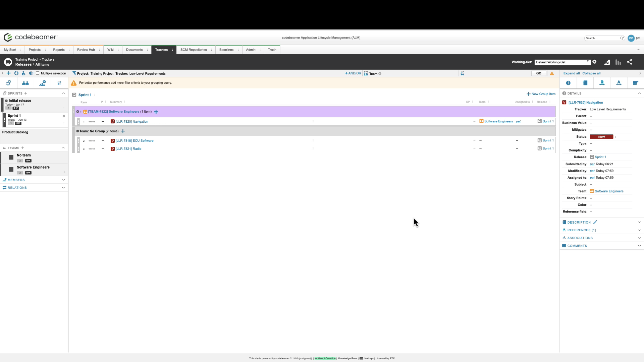
Task: Open the Baselines tab
Action: click(x=226, y=50)
